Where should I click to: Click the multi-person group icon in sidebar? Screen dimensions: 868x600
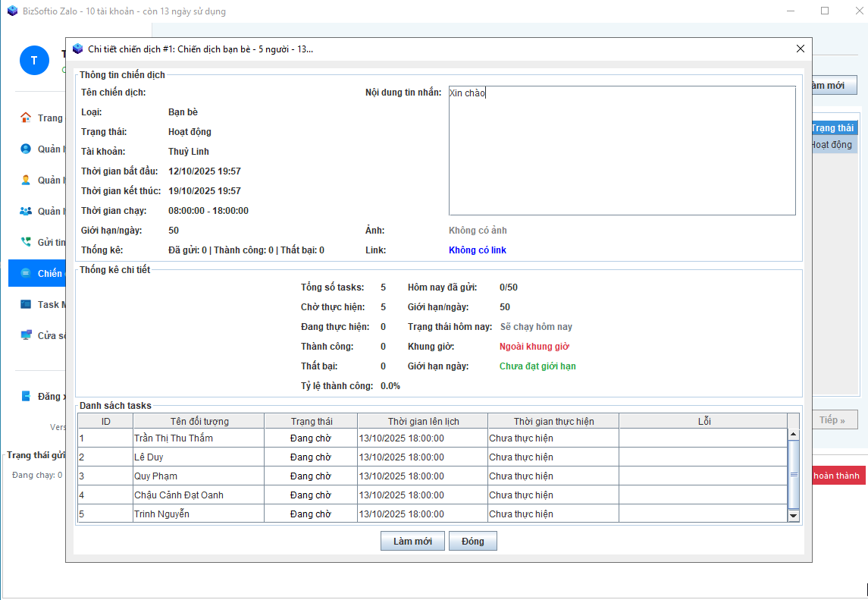pyautogui.click(x=26, y=211)
